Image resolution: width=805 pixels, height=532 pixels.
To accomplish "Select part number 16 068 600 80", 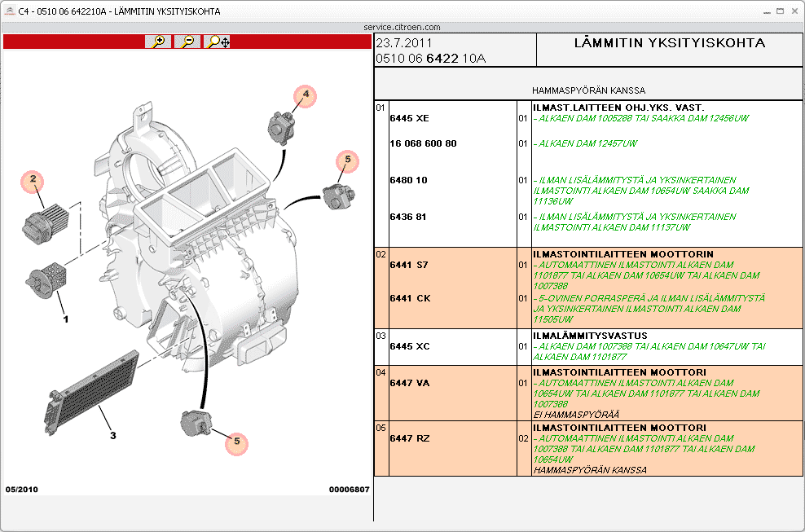I will pos(423,143).
